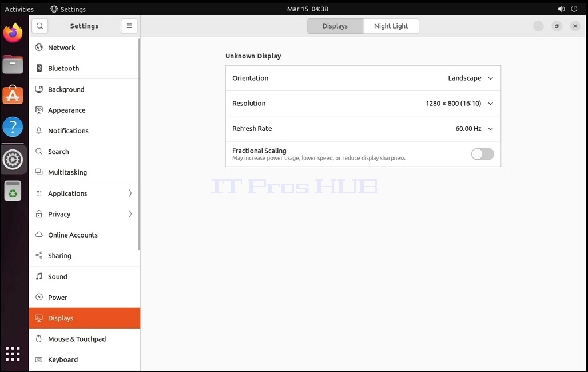Open the hamburger menu in Settings sidebar
The image size is (588, 372).
pos(129,26)
